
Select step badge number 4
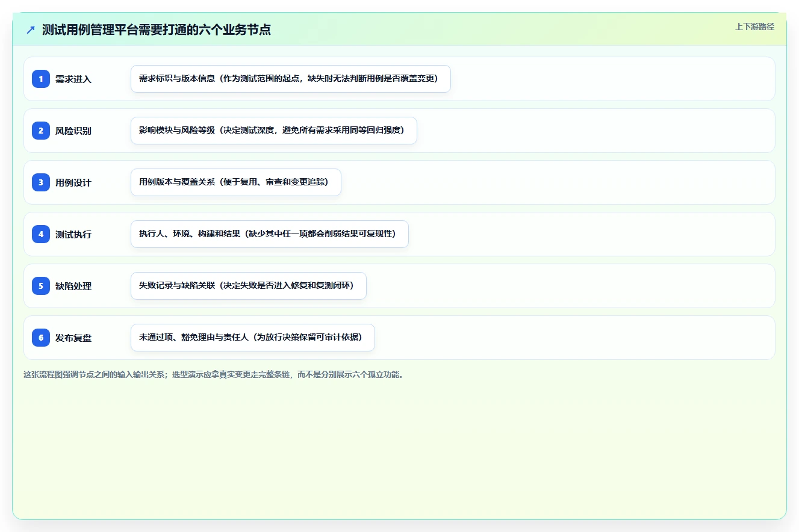pyautogui.click(x=41, y=234)
